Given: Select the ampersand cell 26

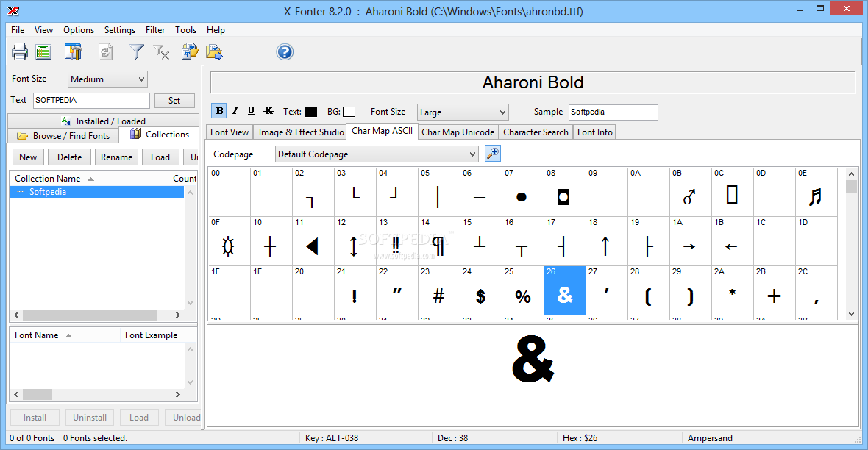Looking at the screenshot, I should tap(565, 290).
